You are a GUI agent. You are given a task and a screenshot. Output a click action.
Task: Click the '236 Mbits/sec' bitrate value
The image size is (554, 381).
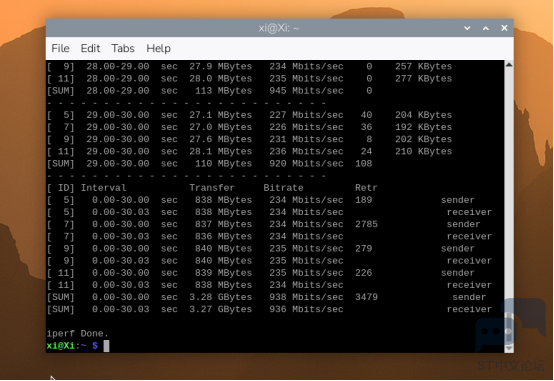(306, 151)
